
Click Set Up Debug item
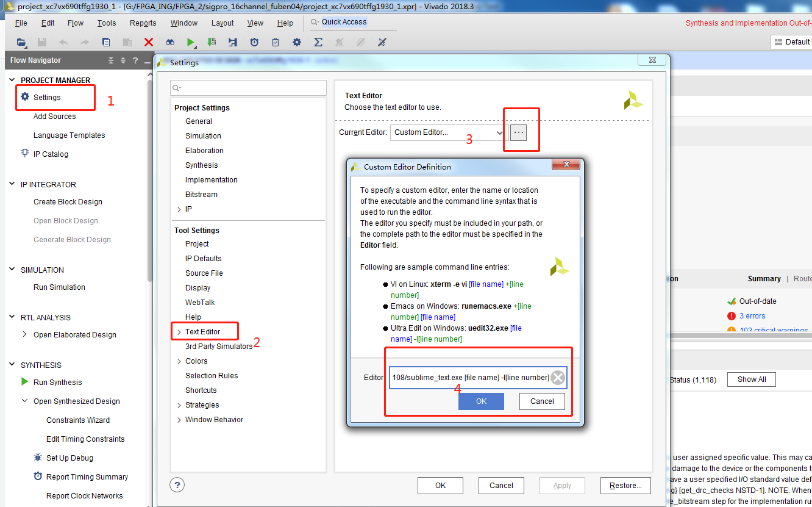coord(69,458)
